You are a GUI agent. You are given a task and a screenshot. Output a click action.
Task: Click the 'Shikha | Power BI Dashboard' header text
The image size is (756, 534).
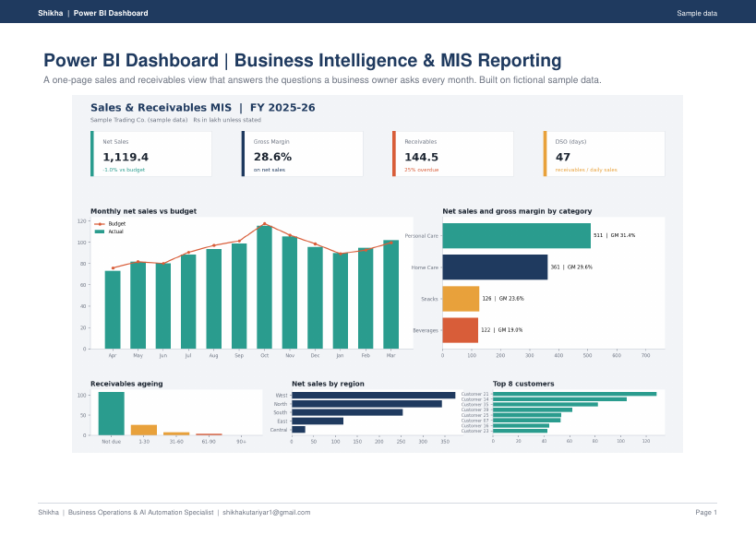tap(93, 13)
